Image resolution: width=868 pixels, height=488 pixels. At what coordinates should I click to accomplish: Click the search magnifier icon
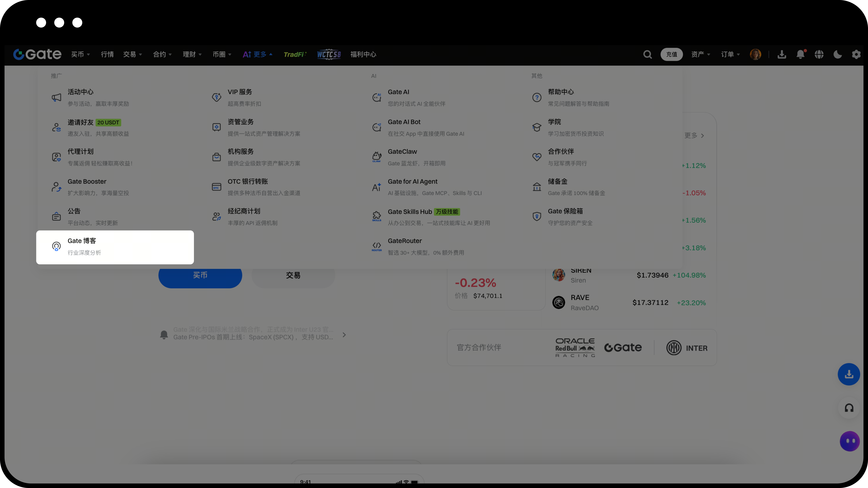coord(647,54)
